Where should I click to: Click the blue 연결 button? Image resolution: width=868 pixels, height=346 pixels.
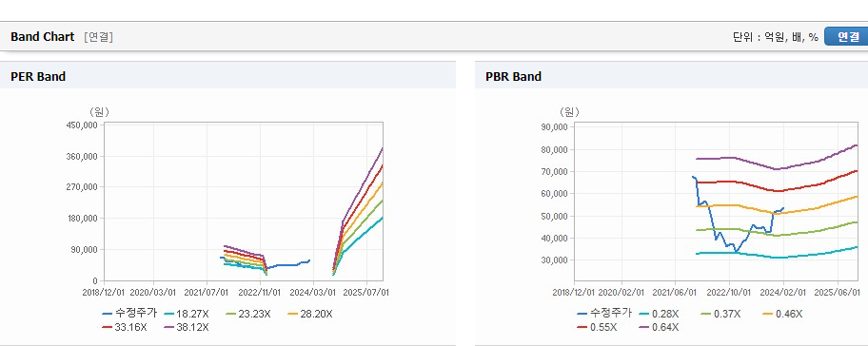[x=846, y=36]
